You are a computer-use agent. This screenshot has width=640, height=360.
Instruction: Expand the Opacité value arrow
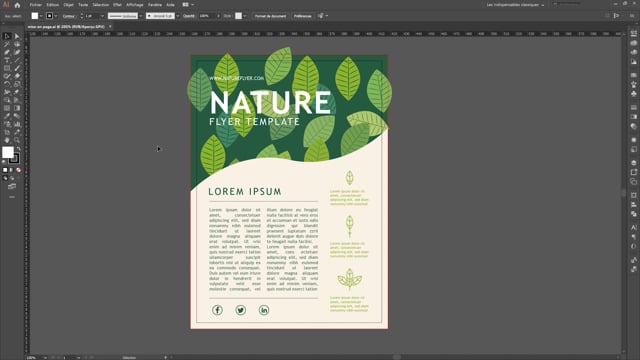(x=218, y=16)
